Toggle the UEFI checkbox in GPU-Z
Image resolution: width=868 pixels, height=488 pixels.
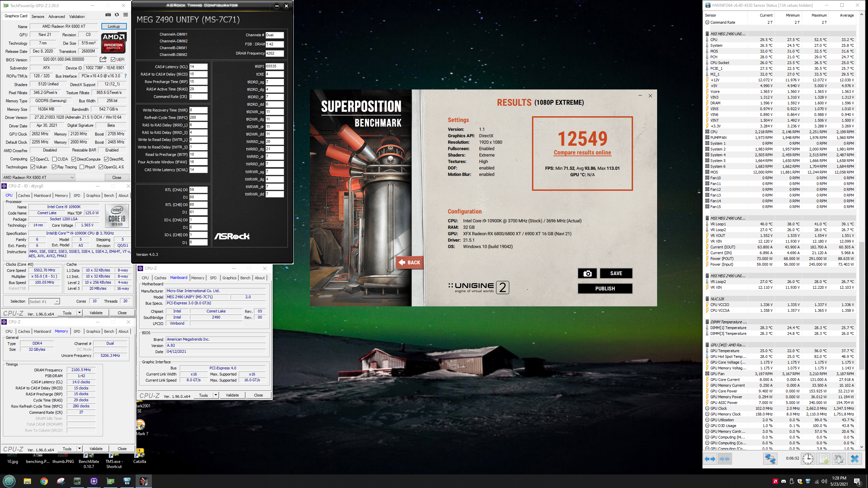pyautogui.click(x=113, y=60)
